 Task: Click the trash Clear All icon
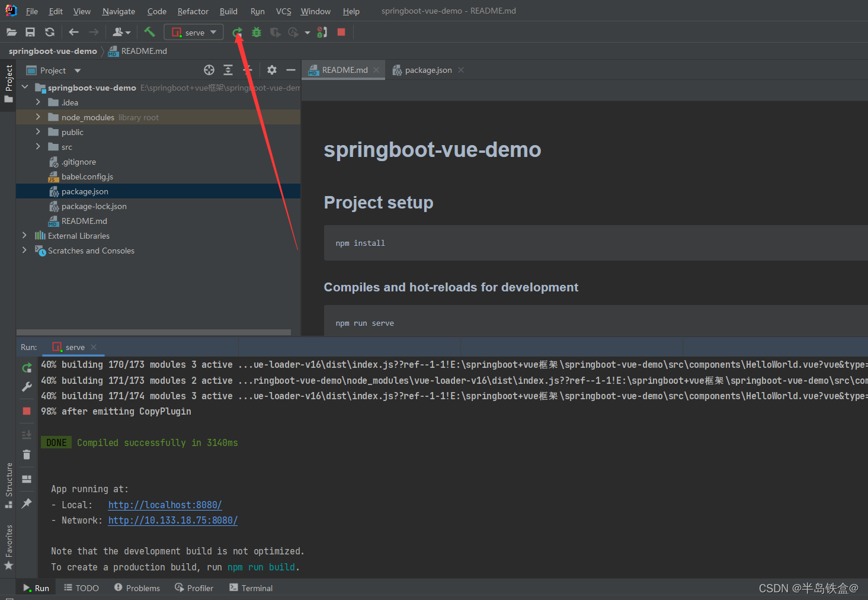coord(27,454)
